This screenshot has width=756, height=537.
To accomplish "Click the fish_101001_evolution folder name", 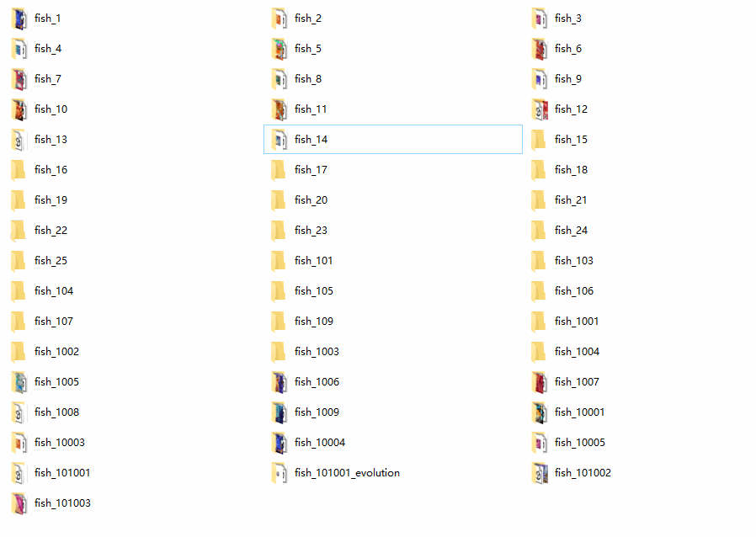I will [x=347, y=473].
